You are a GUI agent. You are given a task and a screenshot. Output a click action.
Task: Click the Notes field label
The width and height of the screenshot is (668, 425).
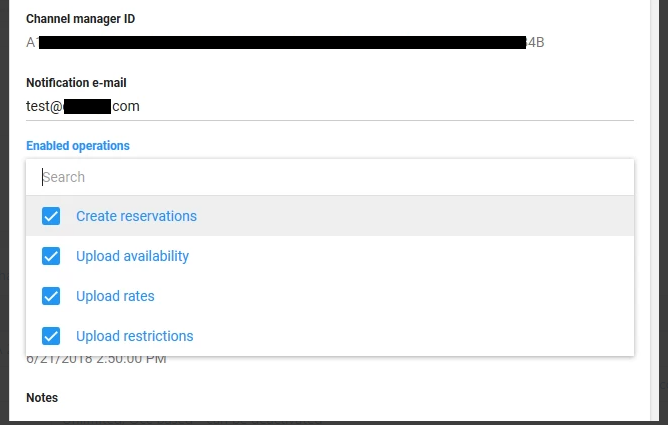pos(42,398)
